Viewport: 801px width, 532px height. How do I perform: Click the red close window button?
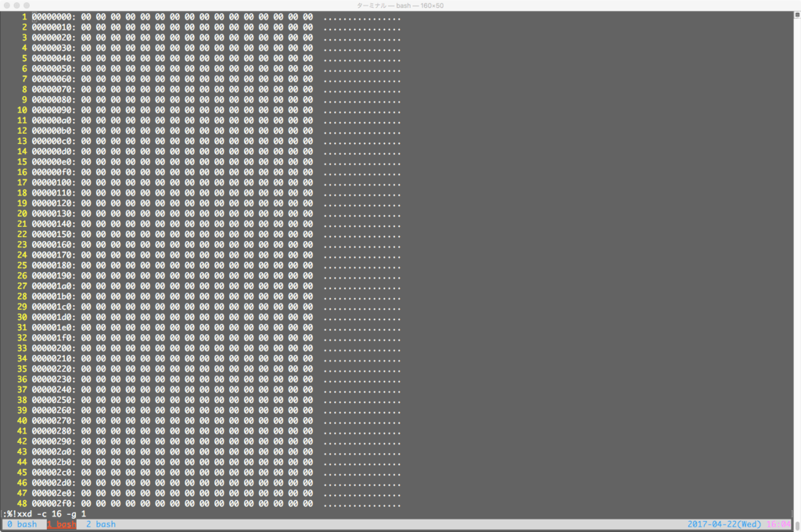(7, 5)
